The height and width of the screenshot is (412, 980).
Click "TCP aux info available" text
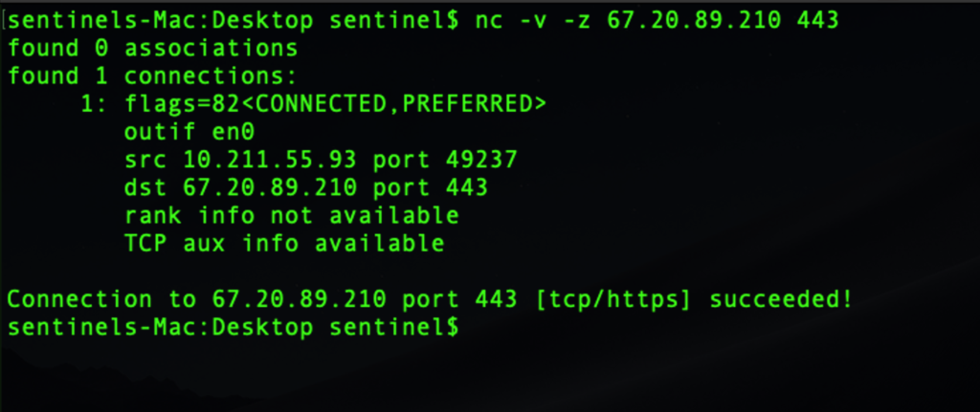pyautogui.click(x=283, y=243)
